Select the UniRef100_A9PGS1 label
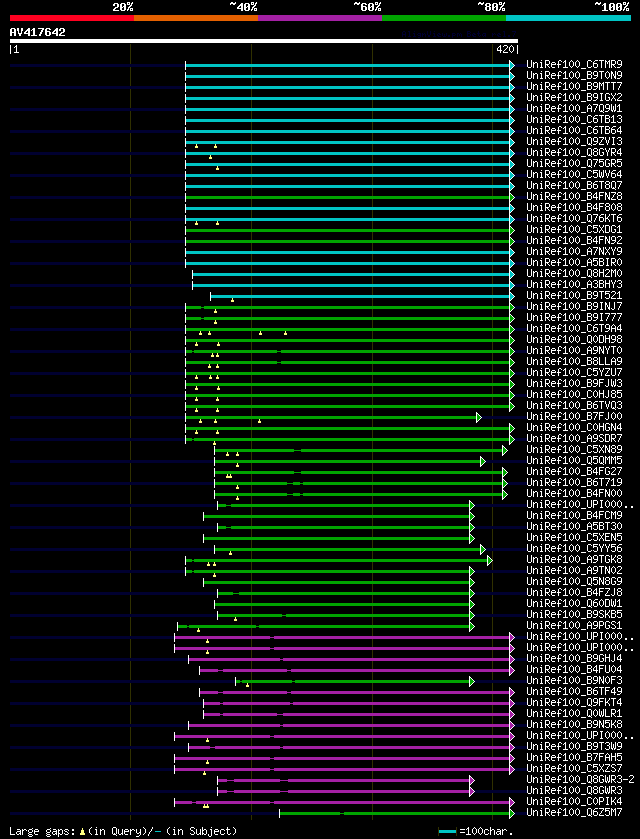 point(574,626)
